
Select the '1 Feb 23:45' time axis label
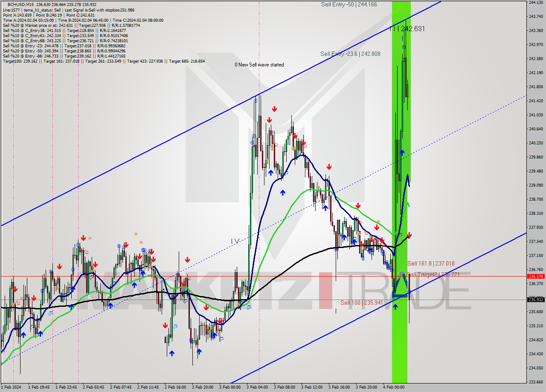tap(66, 387)
